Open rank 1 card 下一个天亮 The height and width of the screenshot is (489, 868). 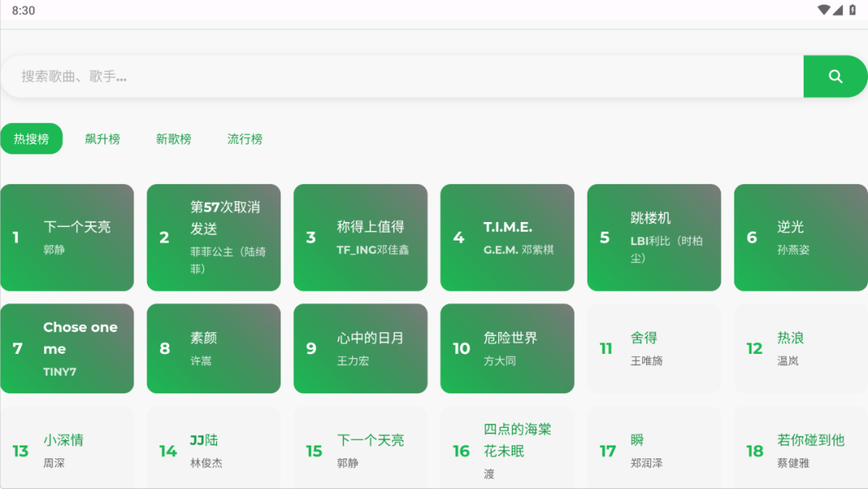[67, 237]
